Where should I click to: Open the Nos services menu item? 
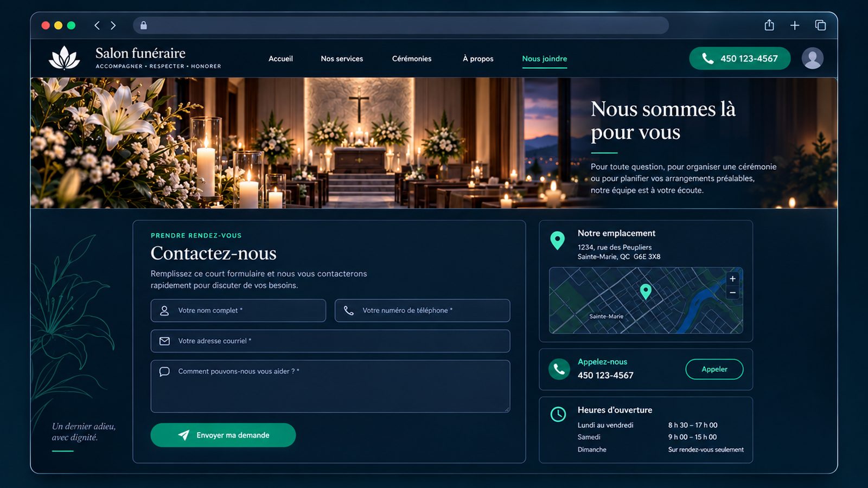342,59
